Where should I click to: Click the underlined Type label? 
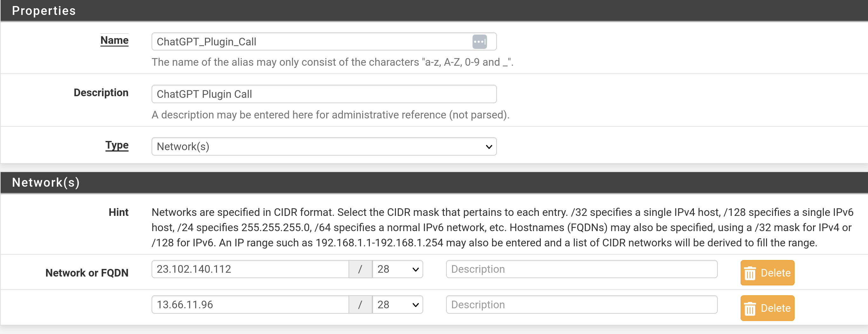coord(117,145)
